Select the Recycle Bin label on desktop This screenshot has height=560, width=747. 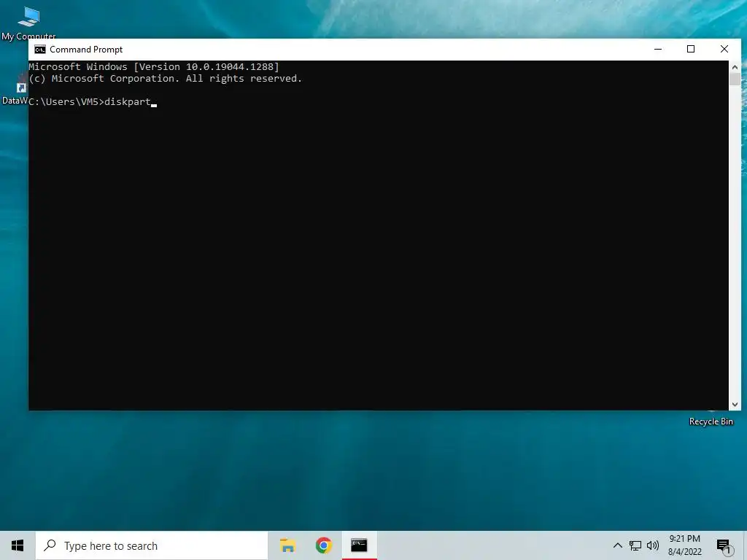point(711,421)
